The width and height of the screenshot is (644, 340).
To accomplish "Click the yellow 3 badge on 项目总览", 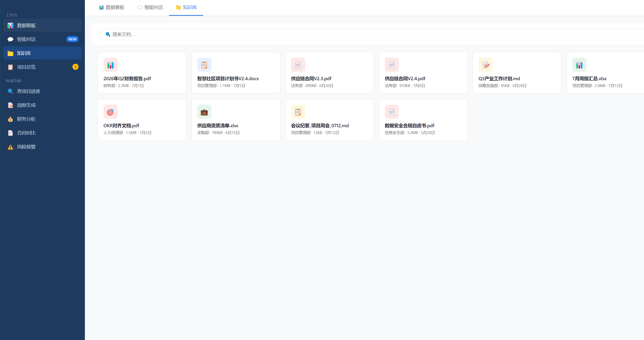I will (x=75, y=67).
